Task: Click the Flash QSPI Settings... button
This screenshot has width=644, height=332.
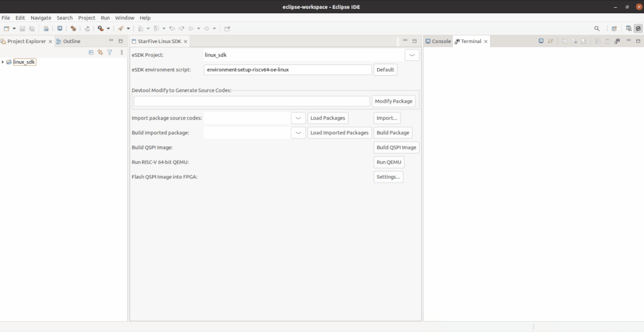Action: (388, 177)
